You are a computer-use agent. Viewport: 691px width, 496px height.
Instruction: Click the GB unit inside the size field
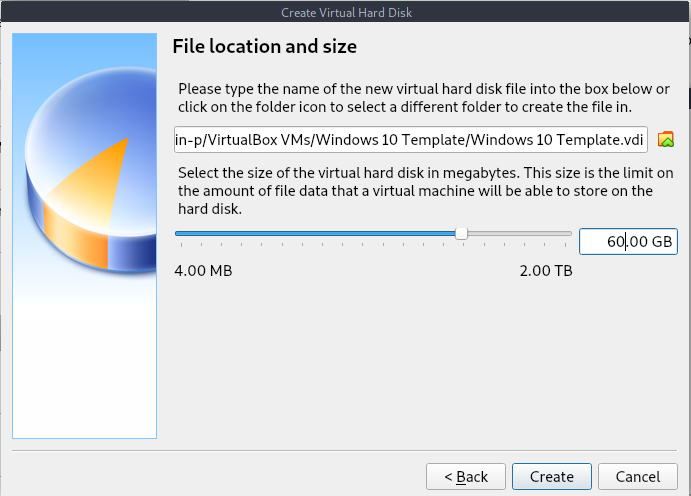click(x=662, y=241)
